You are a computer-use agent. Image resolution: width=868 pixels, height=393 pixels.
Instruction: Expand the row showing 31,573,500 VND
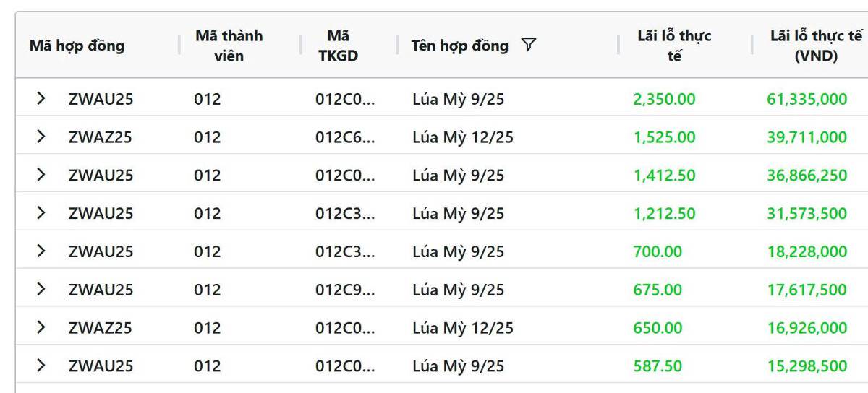(41, 213)
